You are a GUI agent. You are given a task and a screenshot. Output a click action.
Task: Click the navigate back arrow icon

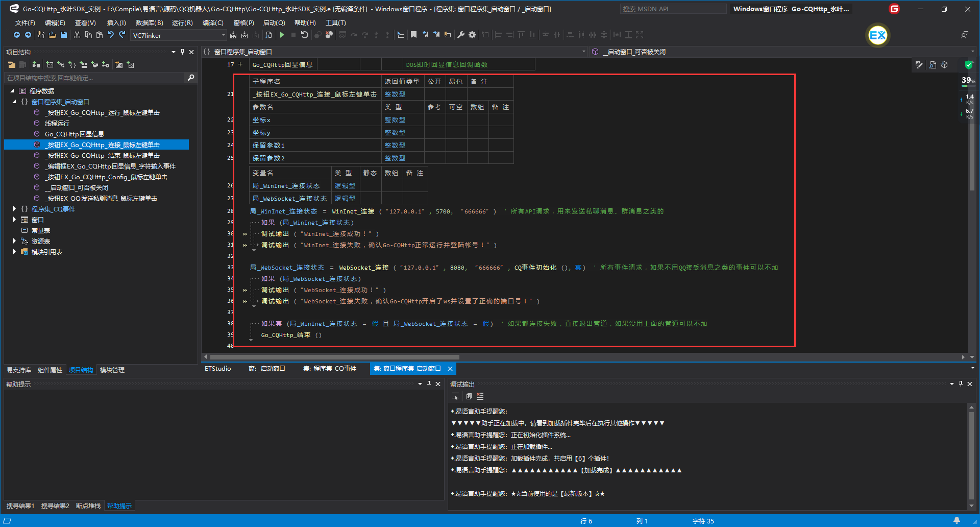point(17,35)
